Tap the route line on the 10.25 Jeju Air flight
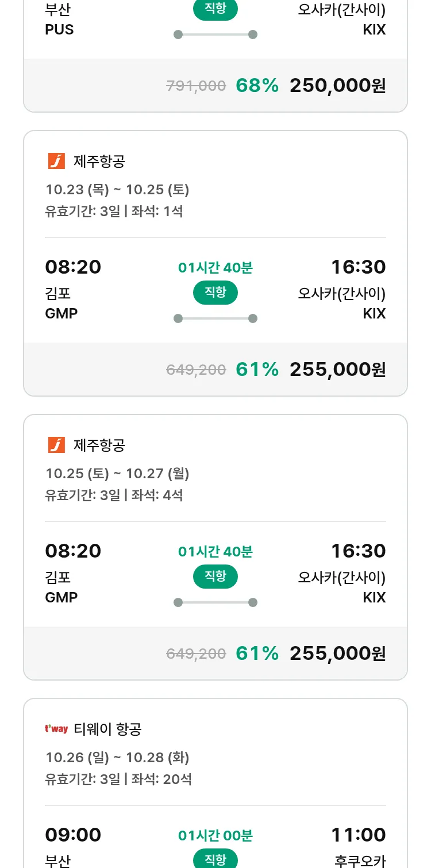 [215, 602]
